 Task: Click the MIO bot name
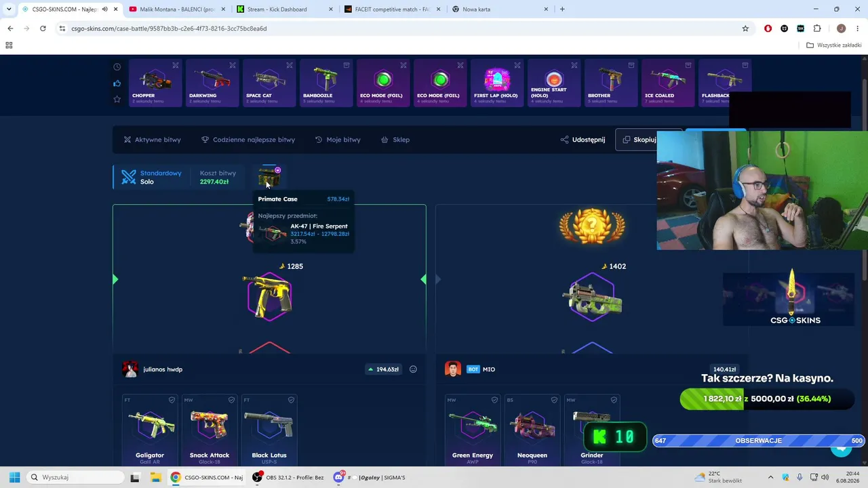click(489, 369)
